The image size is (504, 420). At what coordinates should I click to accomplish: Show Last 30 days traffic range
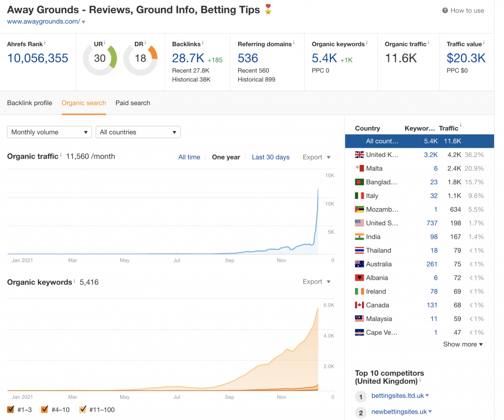(271, 157)
